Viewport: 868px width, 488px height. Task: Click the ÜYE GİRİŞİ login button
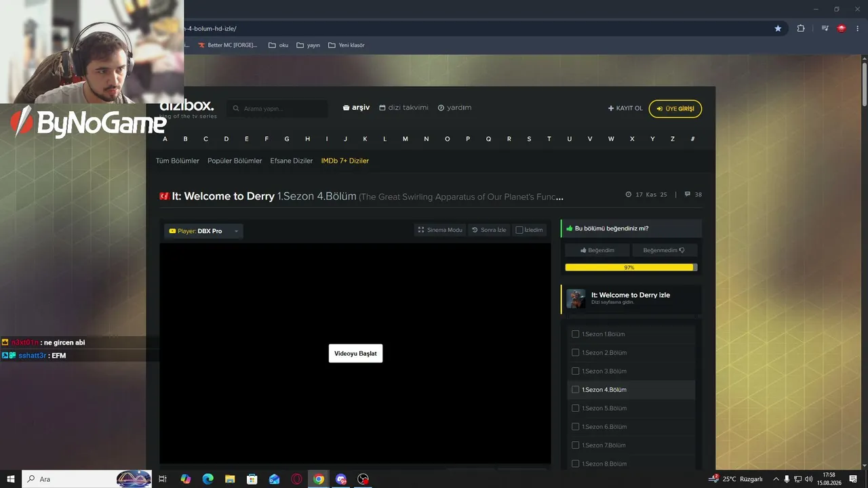click(x=675, y=108)
